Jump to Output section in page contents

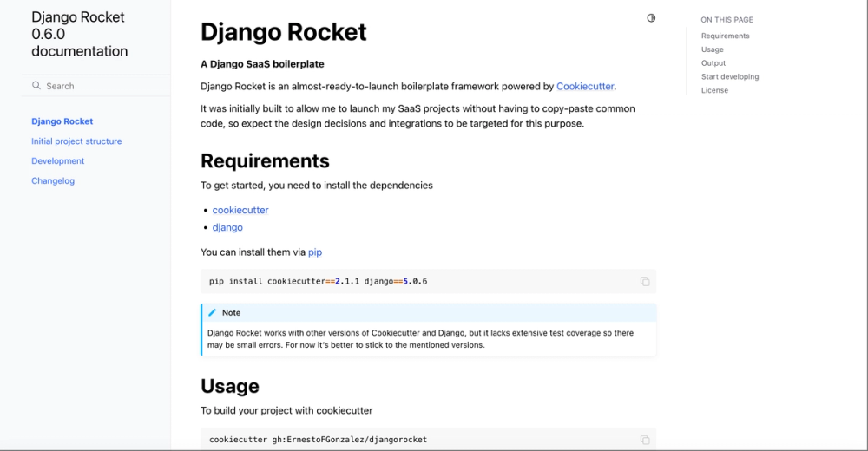click(x=713, y=63)
